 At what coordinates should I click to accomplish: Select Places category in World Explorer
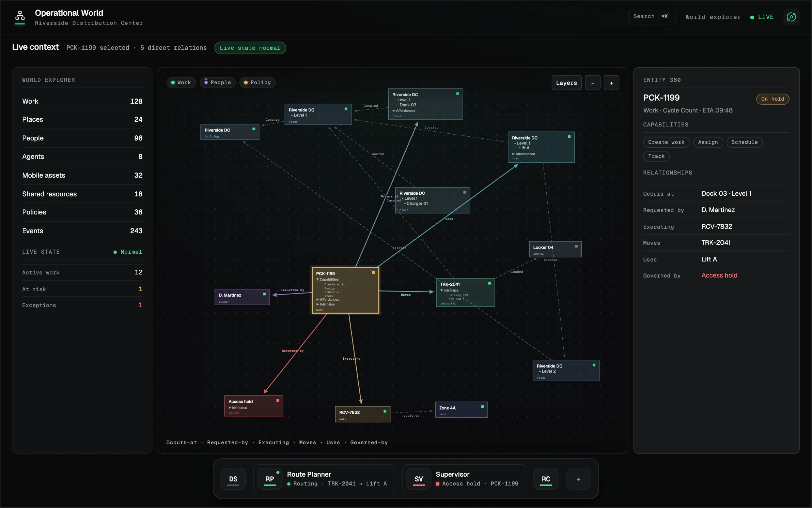(82, 119)
